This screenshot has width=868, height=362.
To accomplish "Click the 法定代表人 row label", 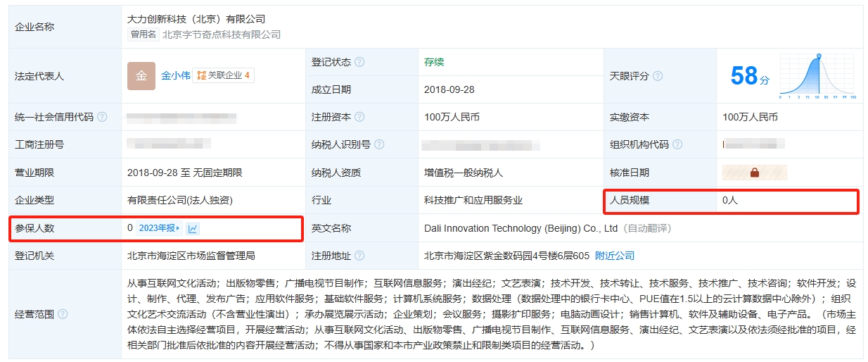I will click(39, 76).
